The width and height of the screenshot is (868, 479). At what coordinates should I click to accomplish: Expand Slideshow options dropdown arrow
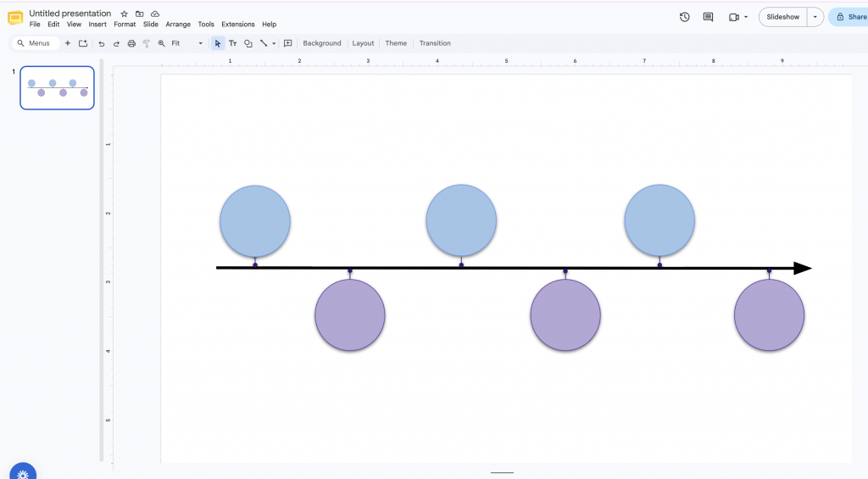[815, 17]
